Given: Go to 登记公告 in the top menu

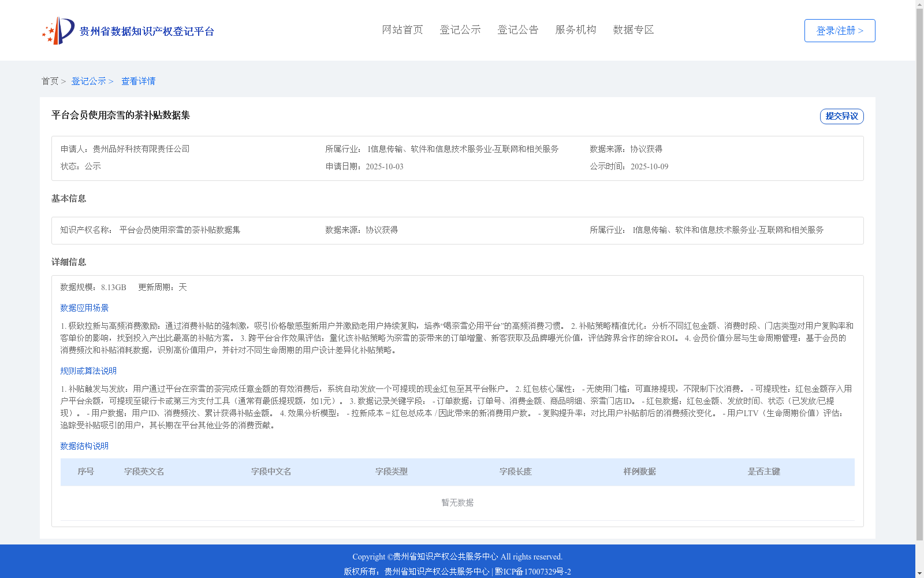Looking at the screenshot, I should [518, 30].
